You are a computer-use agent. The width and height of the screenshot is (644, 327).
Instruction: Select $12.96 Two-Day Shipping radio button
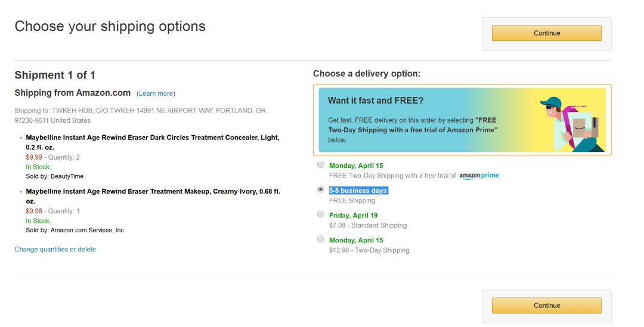pyautogui.click(x=321, y=239)
